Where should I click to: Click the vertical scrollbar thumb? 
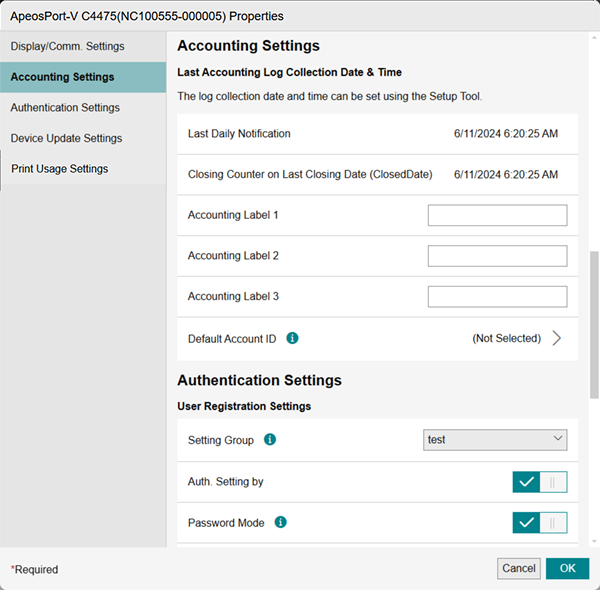tap(594, 325)
